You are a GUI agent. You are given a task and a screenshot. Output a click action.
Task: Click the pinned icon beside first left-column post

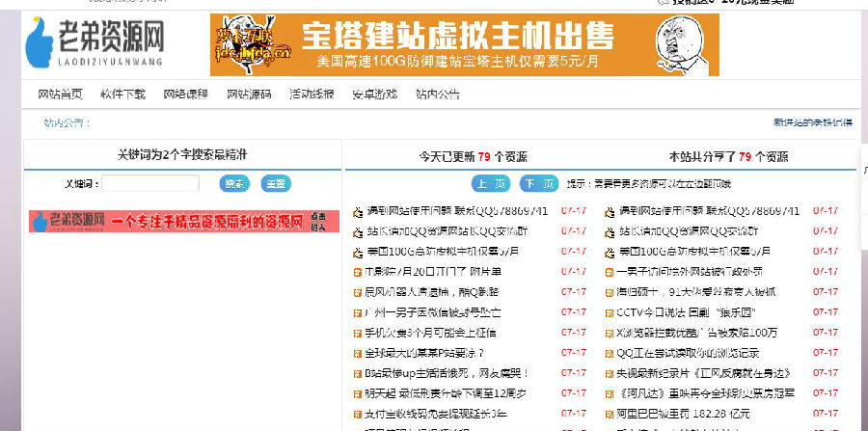(358, 211)
